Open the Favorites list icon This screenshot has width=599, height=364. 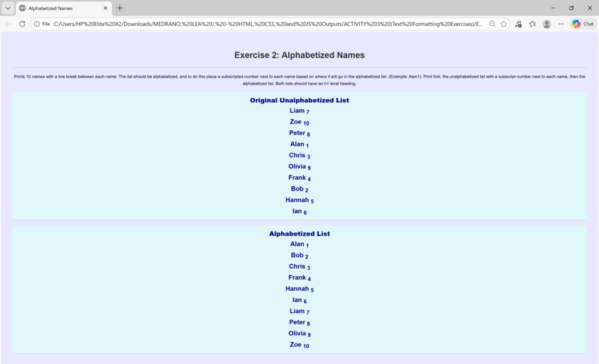click(x=532, y=24)
